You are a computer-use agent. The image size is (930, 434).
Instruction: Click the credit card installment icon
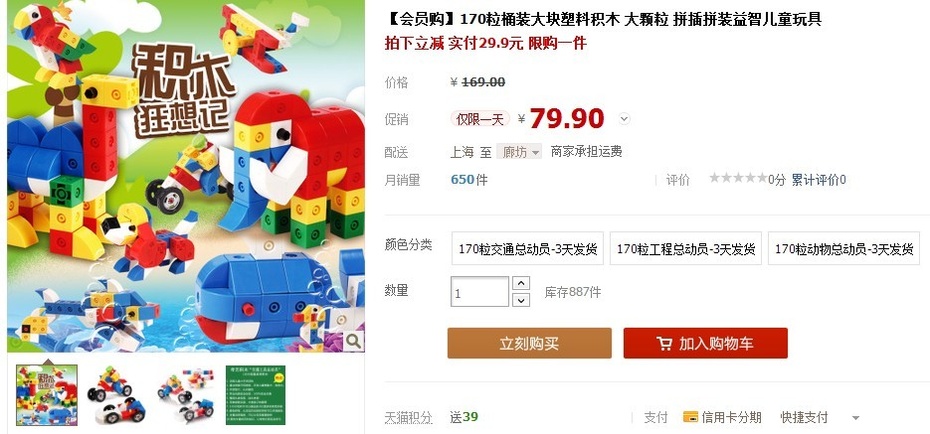(x=690, y=417)
